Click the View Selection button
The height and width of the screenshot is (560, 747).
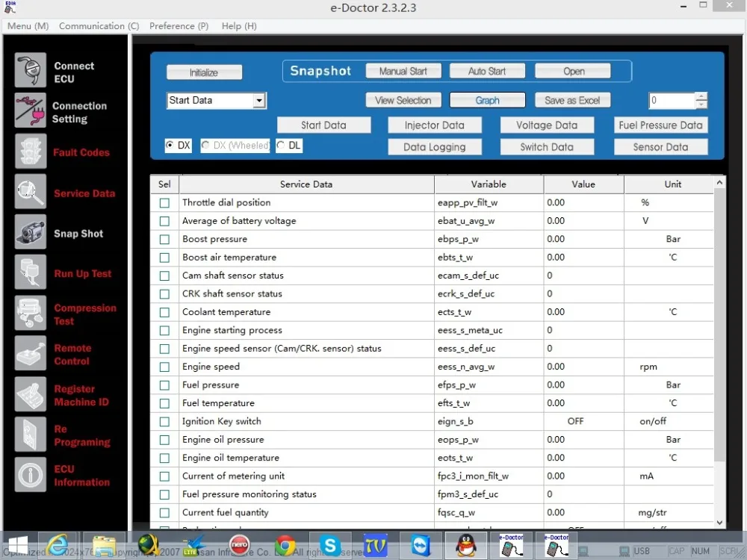click(403, 100)
